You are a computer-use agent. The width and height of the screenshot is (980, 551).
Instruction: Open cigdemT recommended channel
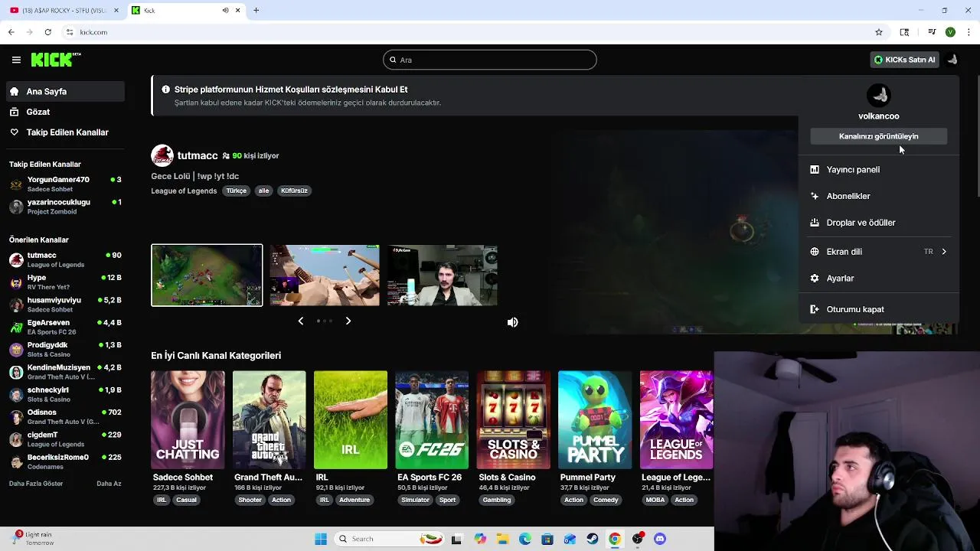[x=64, y=439]
